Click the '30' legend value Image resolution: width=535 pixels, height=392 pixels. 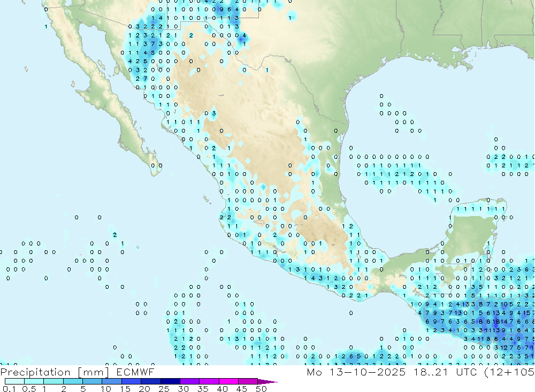point(183,389)
